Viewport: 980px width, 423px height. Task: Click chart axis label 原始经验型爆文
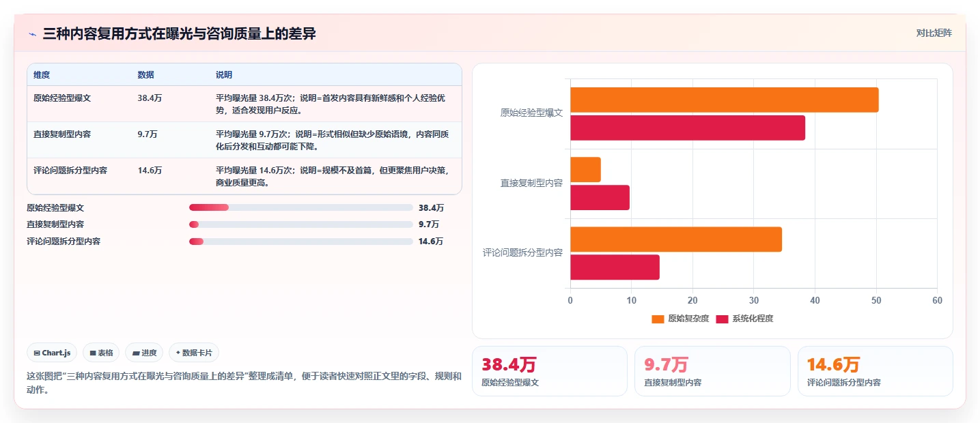tap(531, 113)
